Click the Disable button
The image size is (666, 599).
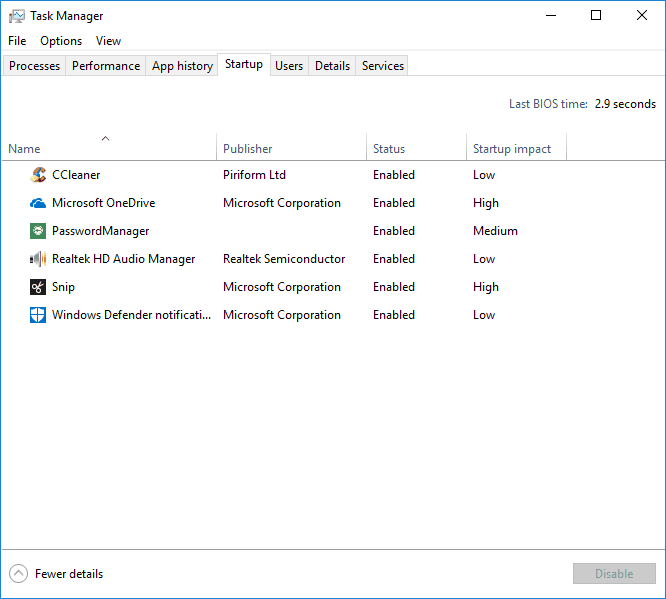614,574
